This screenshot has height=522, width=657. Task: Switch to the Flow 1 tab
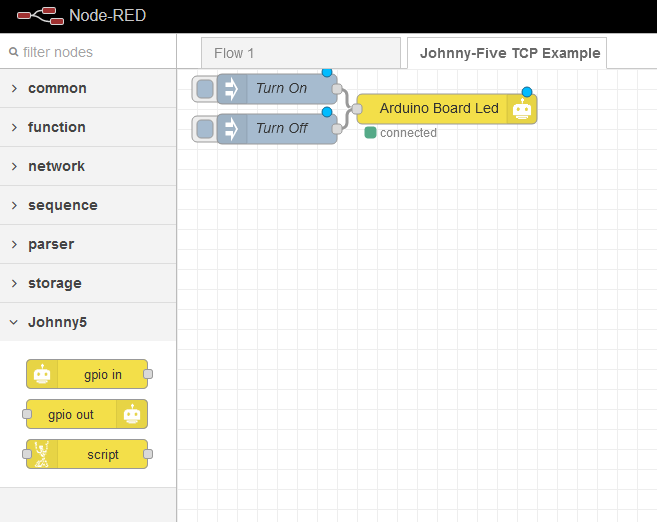[x=301, y=53]
